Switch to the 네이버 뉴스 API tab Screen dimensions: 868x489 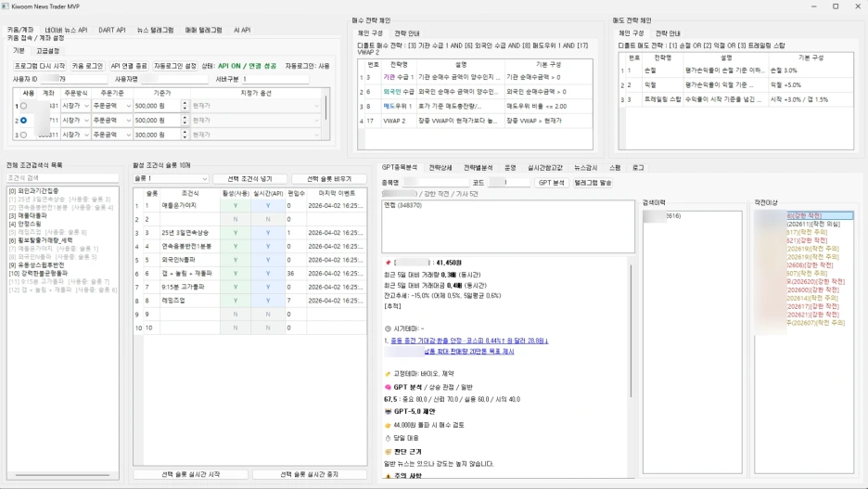(x=66, y=30)
